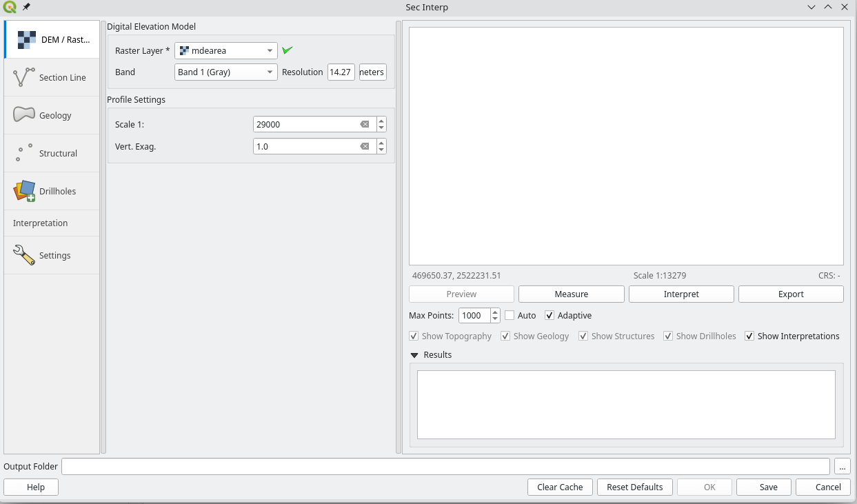Collapse the Results section
Screen dimensions: 857x504
[414, 355]
